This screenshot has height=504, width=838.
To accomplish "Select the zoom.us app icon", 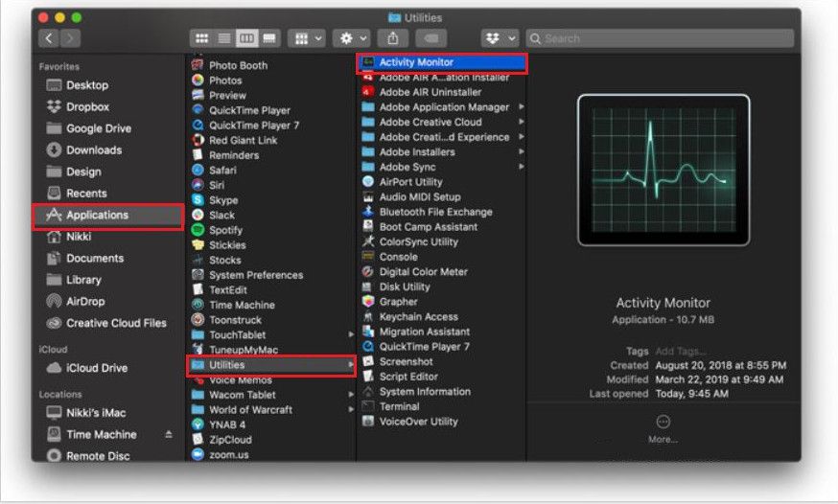I will (x=198, y=454).
